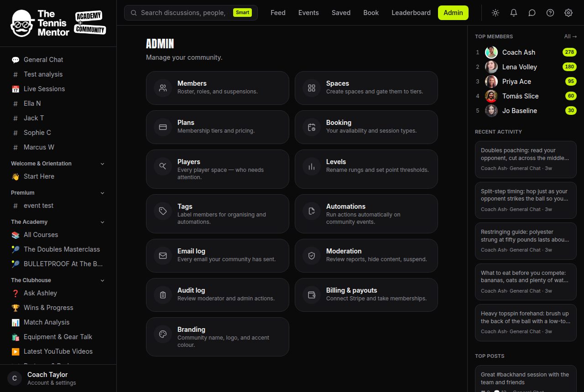Image resolution: width=584 pixels, height=392 pixels.
Task: Collapse The Academy section chevron
Action: click(x=102, y=222)
